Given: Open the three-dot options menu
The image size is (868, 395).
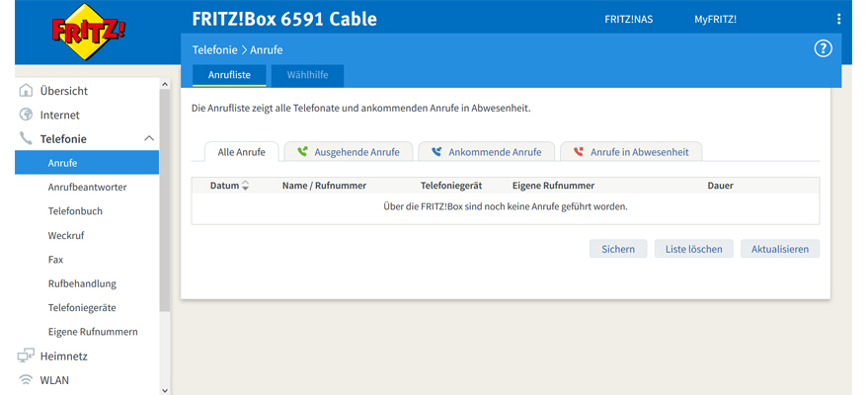Looking at the screenshot, I should (839, 19).
